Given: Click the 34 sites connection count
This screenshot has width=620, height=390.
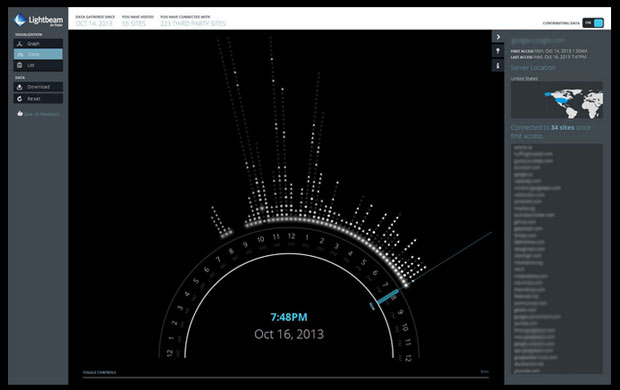Looking at the screenshot, I should [x=562, y=128].
